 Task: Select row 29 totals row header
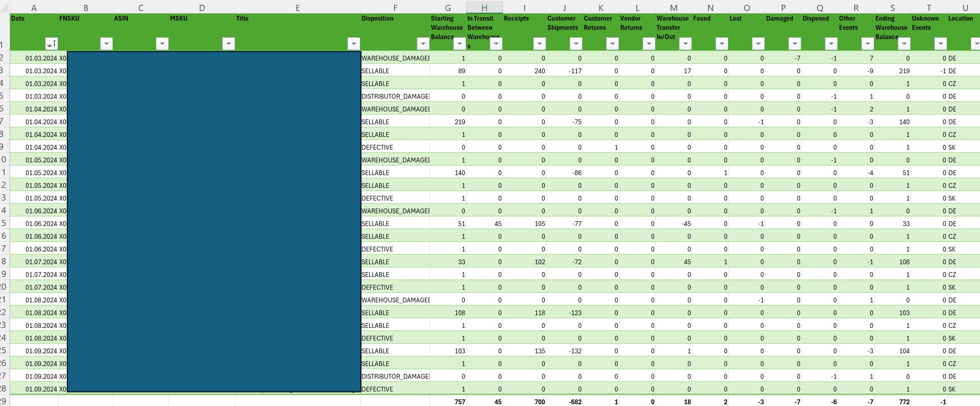(4, 401)
